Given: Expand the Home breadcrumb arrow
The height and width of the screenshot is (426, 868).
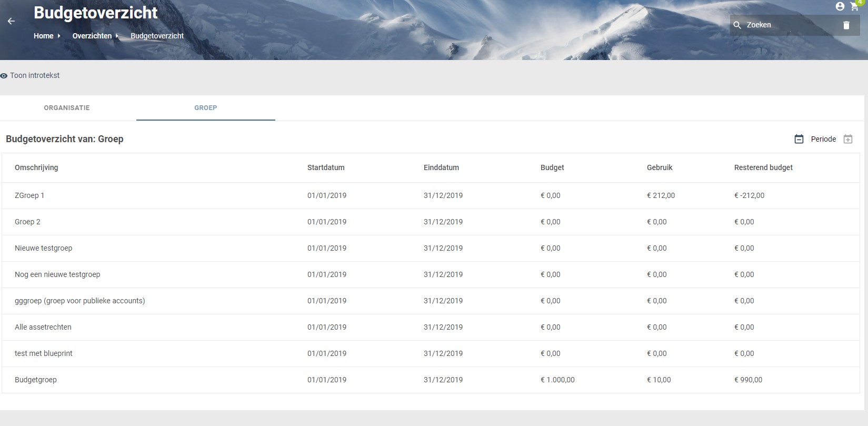Looking at the screenshot, I should [59, 36].
